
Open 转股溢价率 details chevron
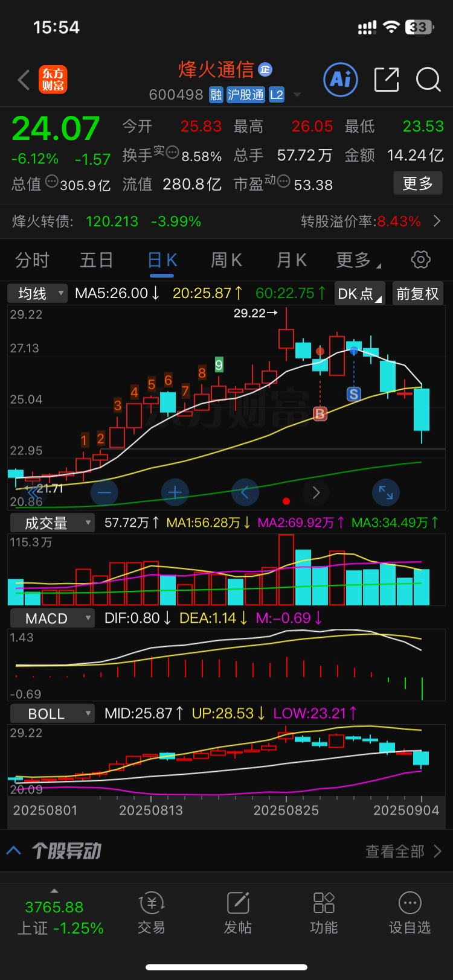(437, 221)
